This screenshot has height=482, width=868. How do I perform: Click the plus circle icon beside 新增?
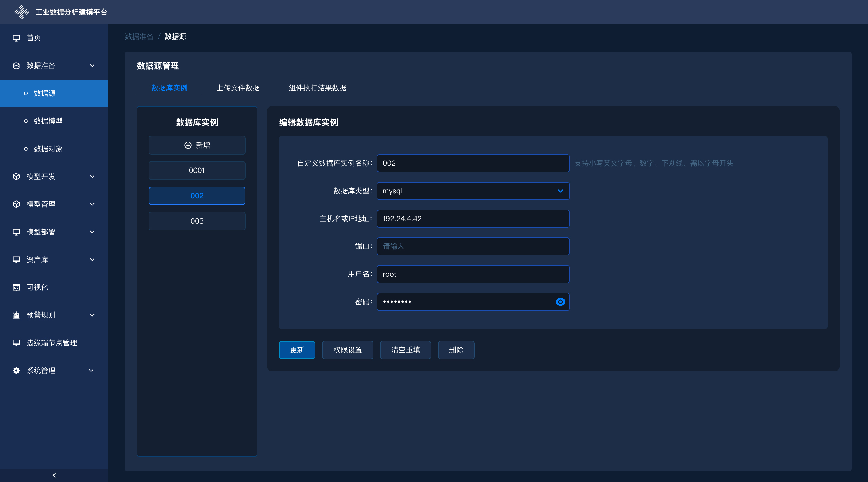188,145
